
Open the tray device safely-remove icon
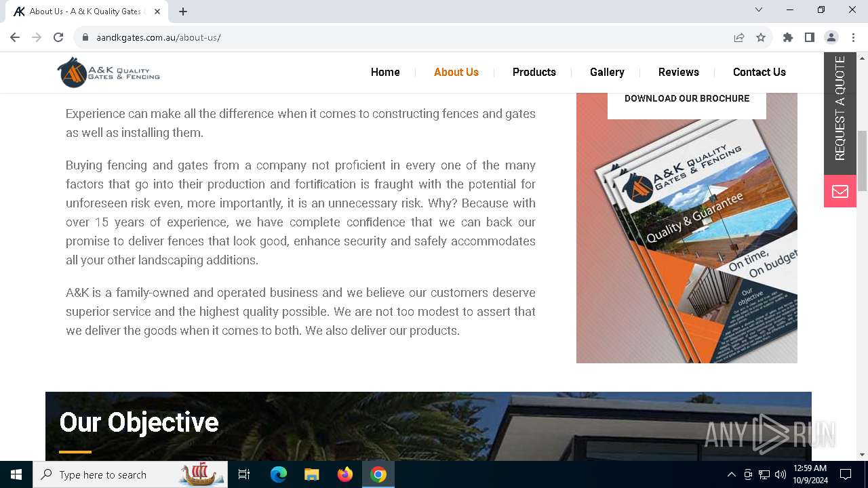click(748, 474)
